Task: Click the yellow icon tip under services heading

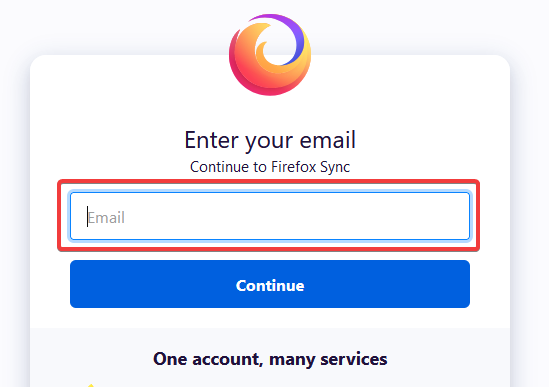Action: click(x=91, y=385)
